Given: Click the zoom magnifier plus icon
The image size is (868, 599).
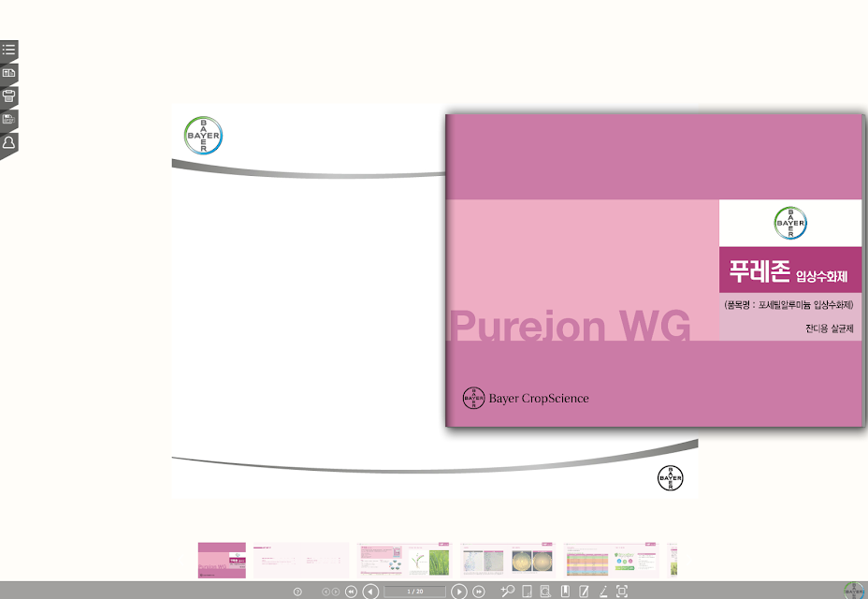Looking at the screenshot, I should coord(508,592).
